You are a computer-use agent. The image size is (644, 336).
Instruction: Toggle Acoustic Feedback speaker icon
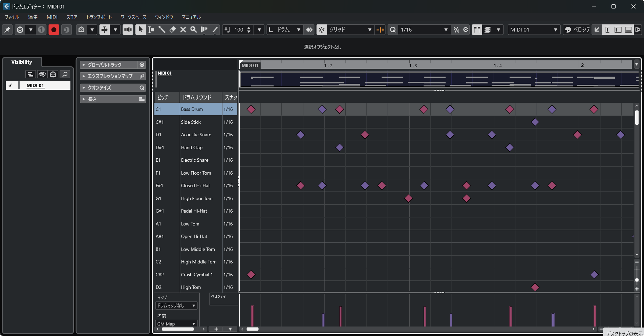pos(128,30)
